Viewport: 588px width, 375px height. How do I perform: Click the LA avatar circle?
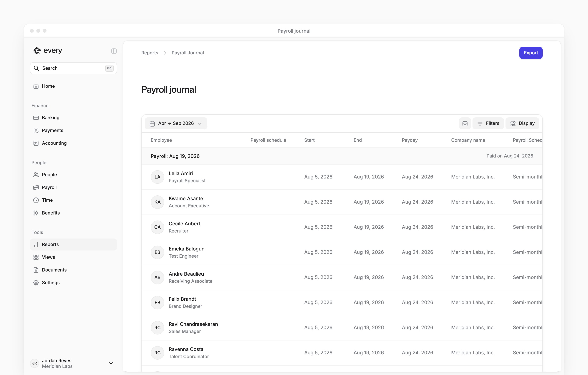point(157,177)
